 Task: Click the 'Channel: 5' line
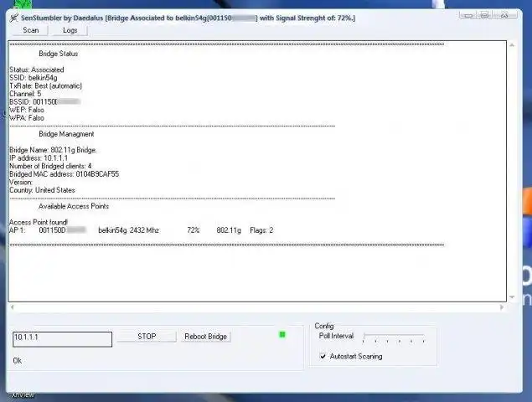coord(25,94)
